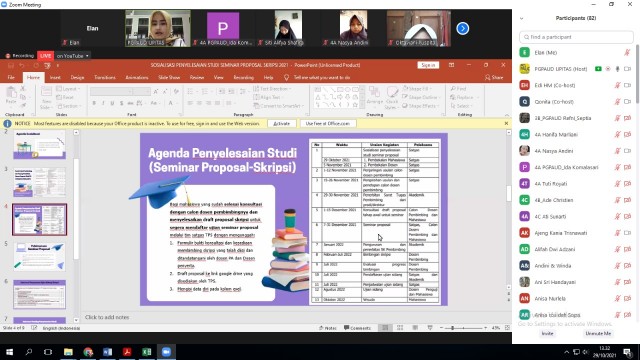Viewport: 640px width, 360px height.
Task: Open the Design tab
Action: point(77,78)
